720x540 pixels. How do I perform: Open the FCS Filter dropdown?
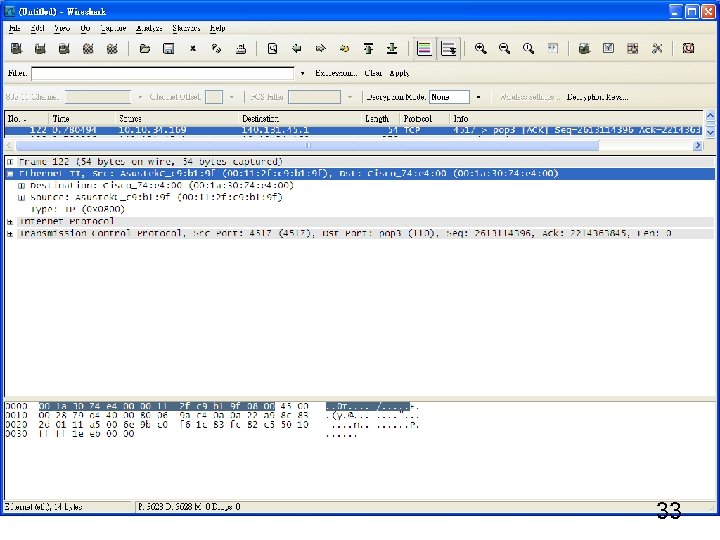(x=350, y=97)
